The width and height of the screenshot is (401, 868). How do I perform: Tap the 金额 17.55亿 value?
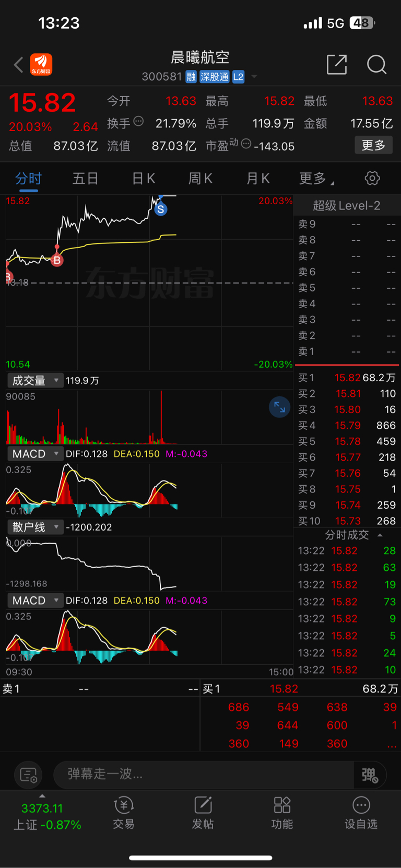coord(371,123)
